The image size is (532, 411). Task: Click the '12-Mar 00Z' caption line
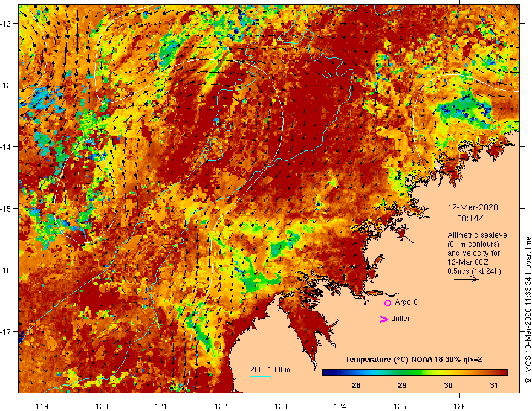click(x=469, y=262)
